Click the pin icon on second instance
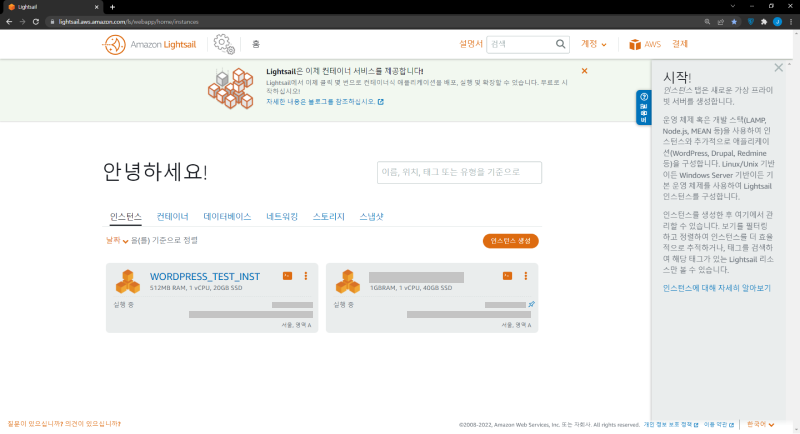Screen dimensions: 800x434 pos(531,304)
